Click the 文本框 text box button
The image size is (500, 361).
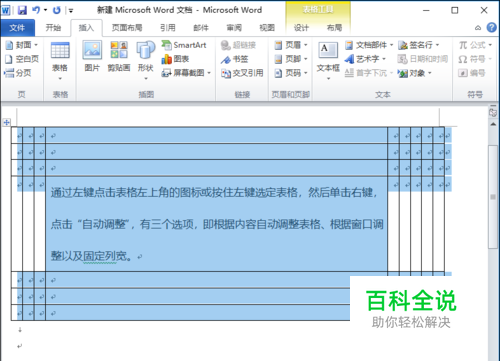(x=328, y=61)
